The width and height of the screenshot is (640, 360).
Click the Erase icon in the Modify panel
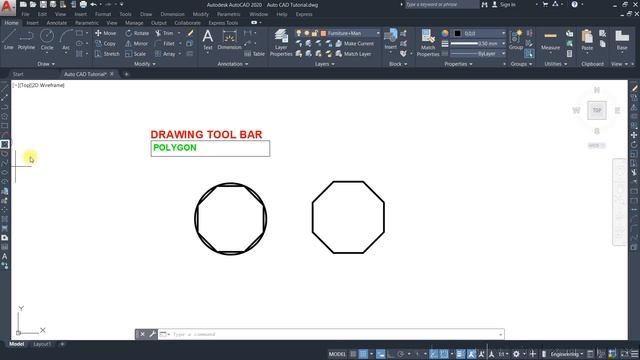pos(190,33)
